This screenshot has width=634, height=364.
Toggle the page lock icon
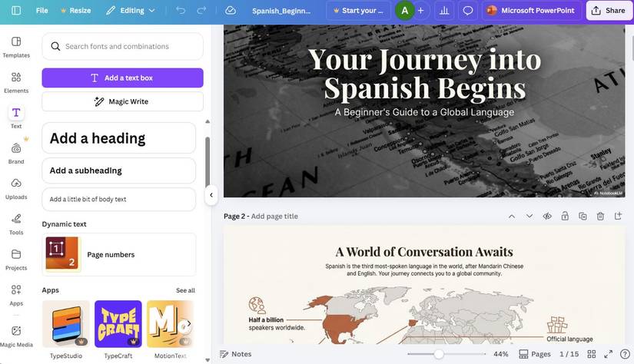(565, 217)
